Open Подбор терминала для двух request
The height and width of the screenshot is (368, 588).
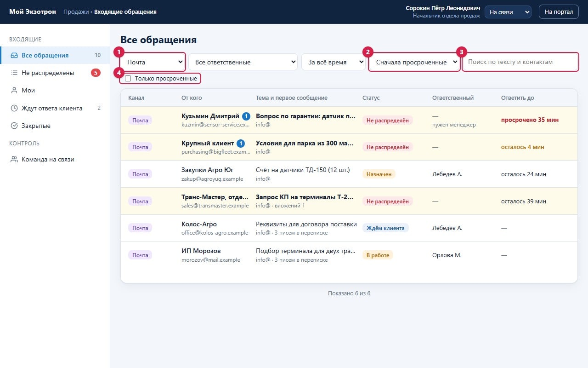(349, 255)
